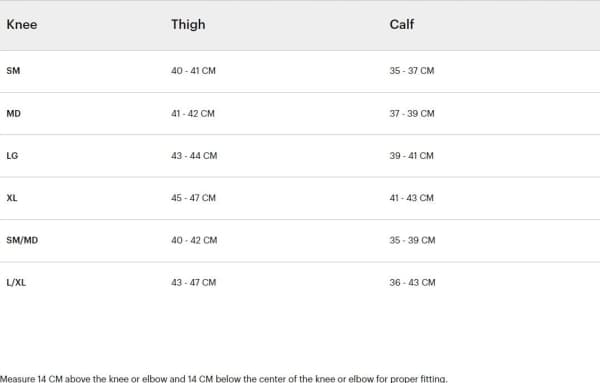Select the SM/MD size row label
Screen dimensions: 600x383
click(22, 240)
